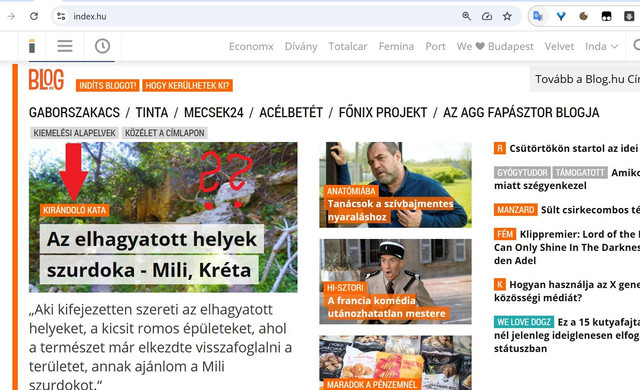Open A francia komédia utánozhatatlan mestere
This screenshot has width=640, height=390.
click(386, 307)
